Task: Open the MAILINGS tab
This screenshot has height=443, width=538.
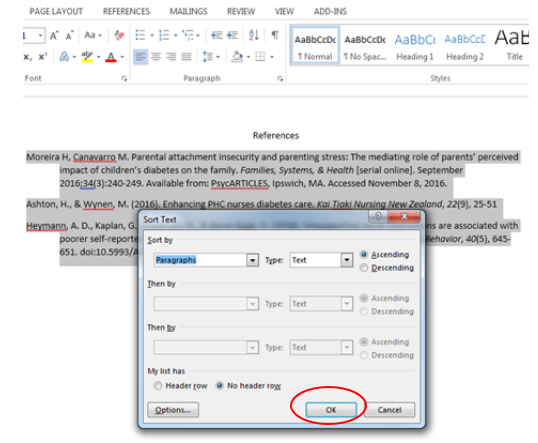Action: click(x=188, y=11)
